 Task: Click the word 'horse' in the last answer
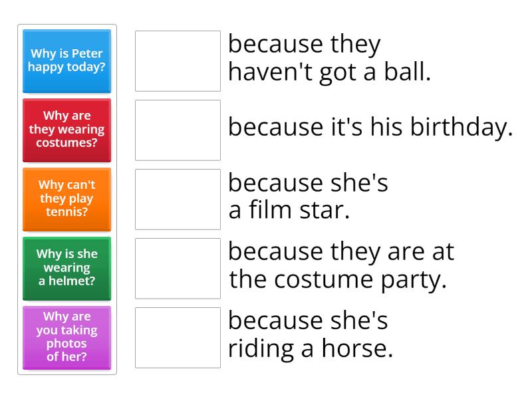[357, 348]
